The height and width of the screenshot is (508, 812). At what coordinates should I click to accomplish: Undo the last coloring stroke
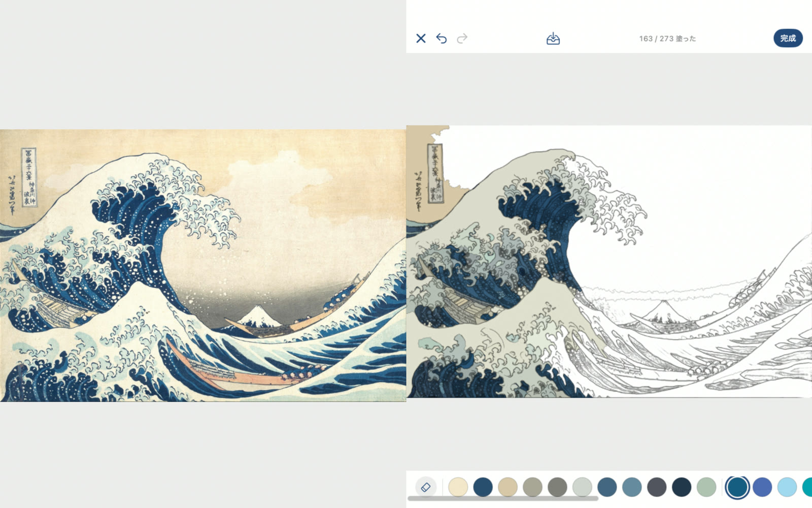(x=442, y=39)
